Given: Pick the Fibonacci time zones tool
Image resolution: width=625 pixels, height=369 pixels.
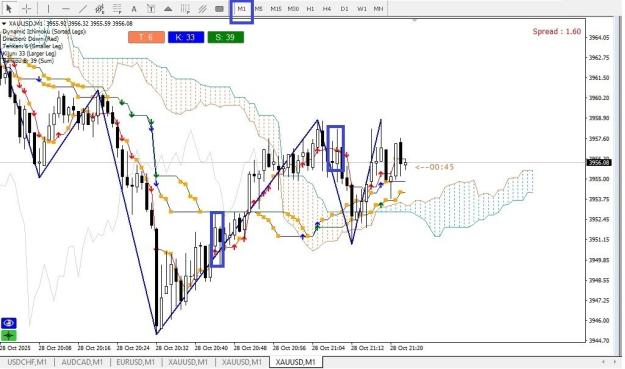Looking at the screenshot, I should pos(185,8).
